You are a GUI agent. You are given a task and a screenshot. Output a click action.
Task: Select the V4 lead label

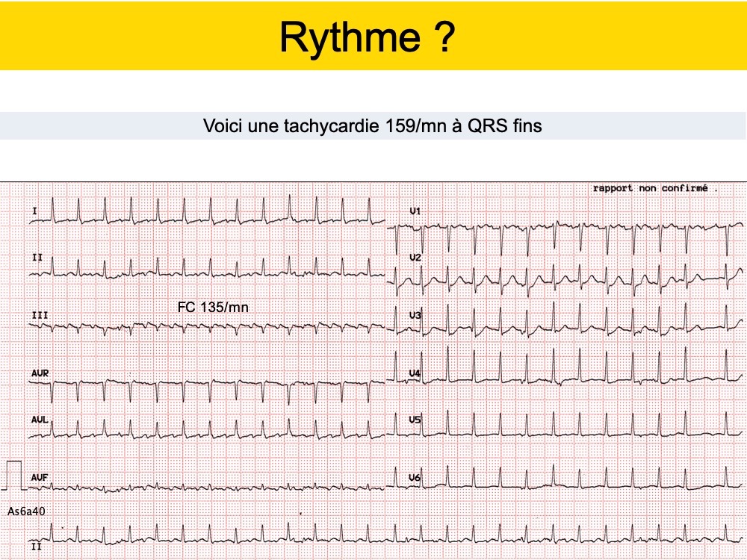415,373
